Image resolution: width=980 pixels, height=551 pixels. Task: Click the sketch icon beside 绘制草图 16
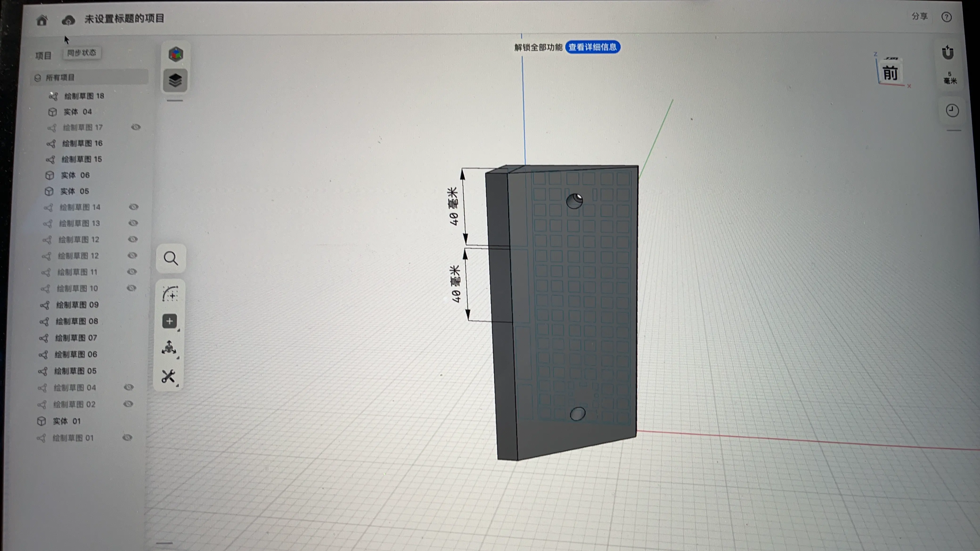[x=51, y=144]
